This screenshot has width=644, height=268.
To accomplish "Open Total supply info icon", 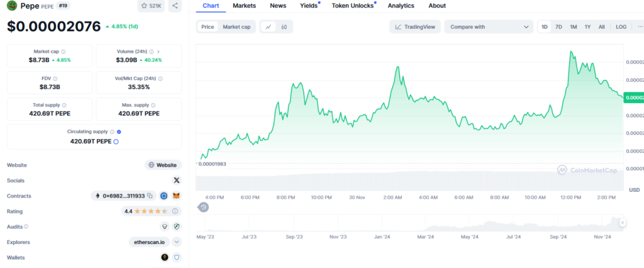I will [64, 105].
